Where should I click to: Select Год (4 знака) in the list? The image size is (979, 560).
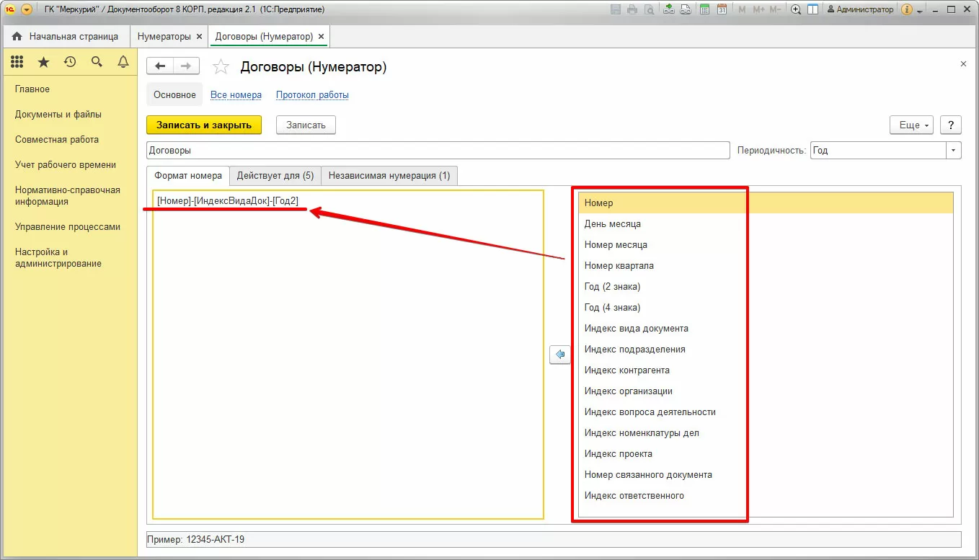click(766, 308)
